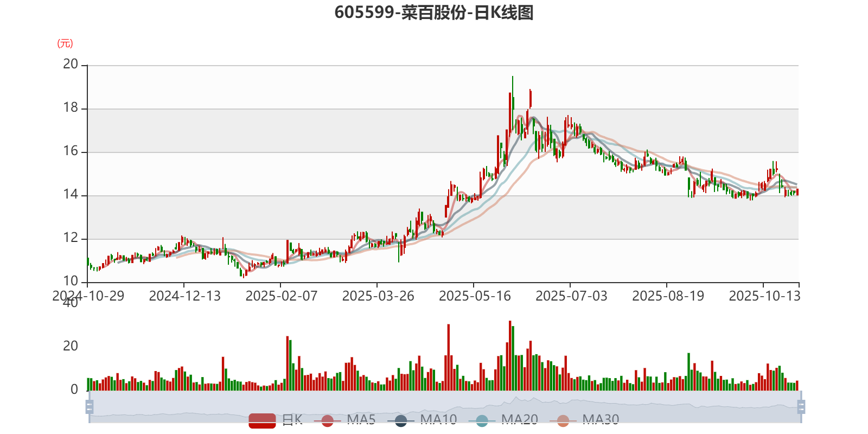Select the 2025-08-19 date axis label
The width and height of the screenshot is (868, 434).
tap(668, 296)
